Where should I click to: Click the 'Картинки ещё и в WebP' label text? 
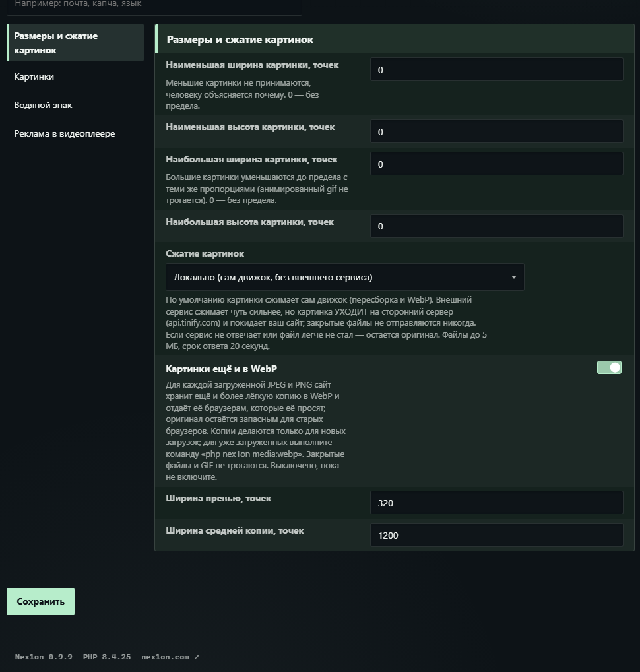pyautogui.click(x=221, y=369)
